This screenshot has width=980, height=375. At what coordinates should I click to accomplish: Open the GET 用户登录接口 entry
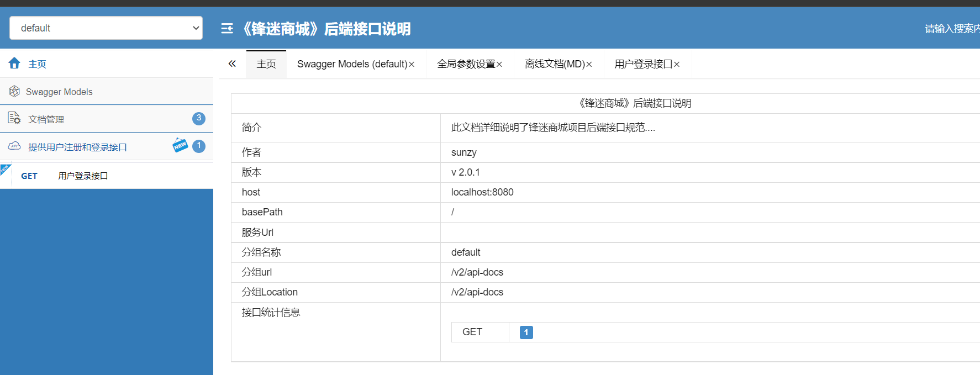pos(107,176)
